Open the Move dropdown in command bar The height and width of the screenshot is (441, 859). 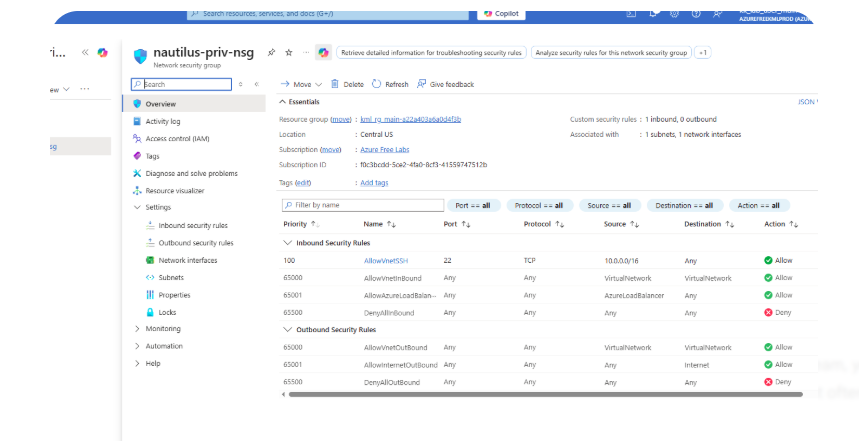tap(301, 84)
